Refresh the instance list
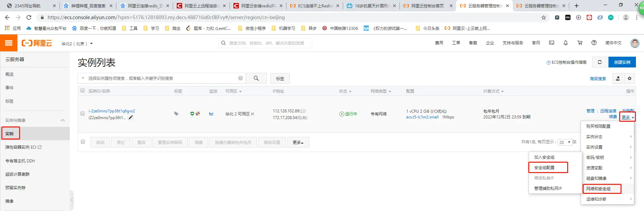 [599, 62]
